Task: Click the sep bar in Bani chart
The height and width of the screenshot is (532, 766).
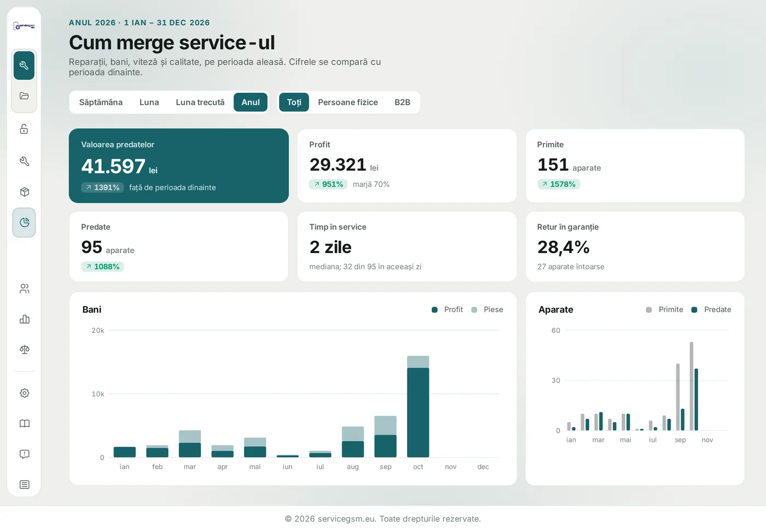Action: point(385,436)
